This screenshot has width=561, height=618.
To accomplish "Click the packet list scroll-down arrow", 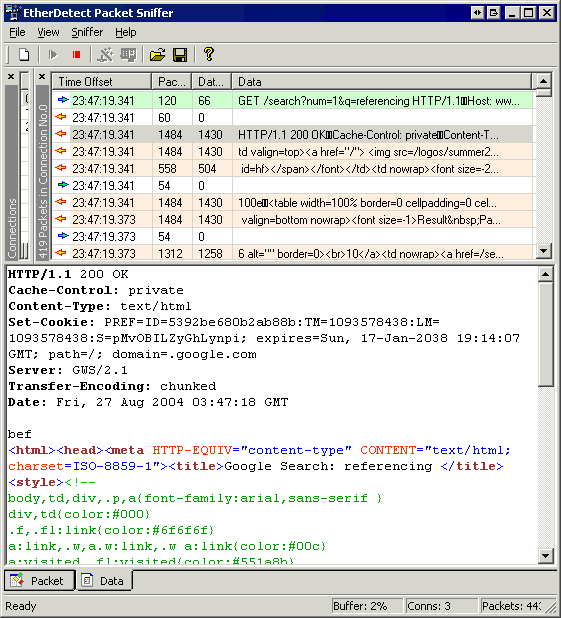I will click(x=544, y=251).
